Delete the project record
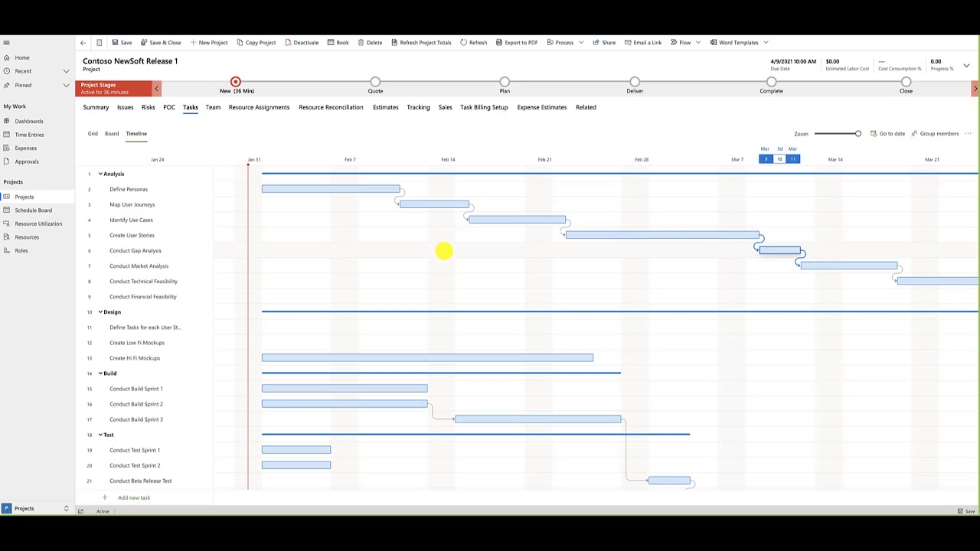Viewport: 980px width, 551px height. [x=370, y=43]
